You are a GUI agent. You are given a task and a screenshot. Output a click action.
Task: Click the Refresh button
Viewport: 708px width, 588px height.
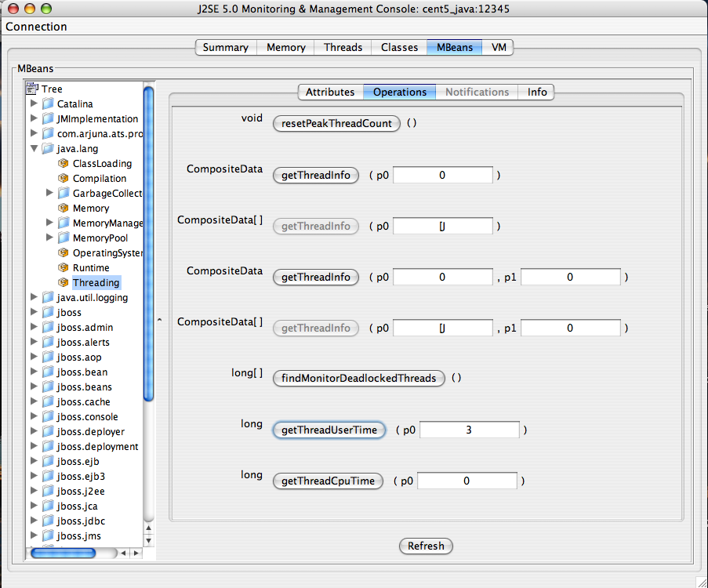[x=426, y=546]
